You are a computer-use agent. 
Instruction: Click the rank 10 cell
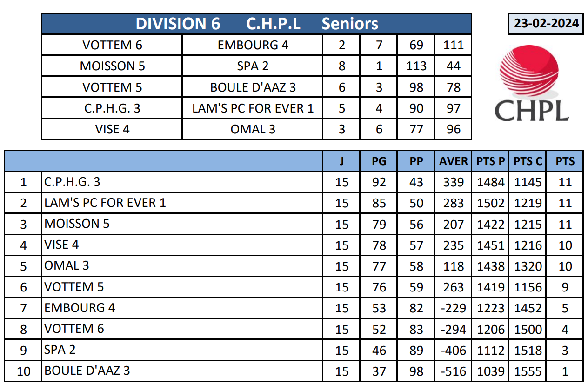(23, 371)
